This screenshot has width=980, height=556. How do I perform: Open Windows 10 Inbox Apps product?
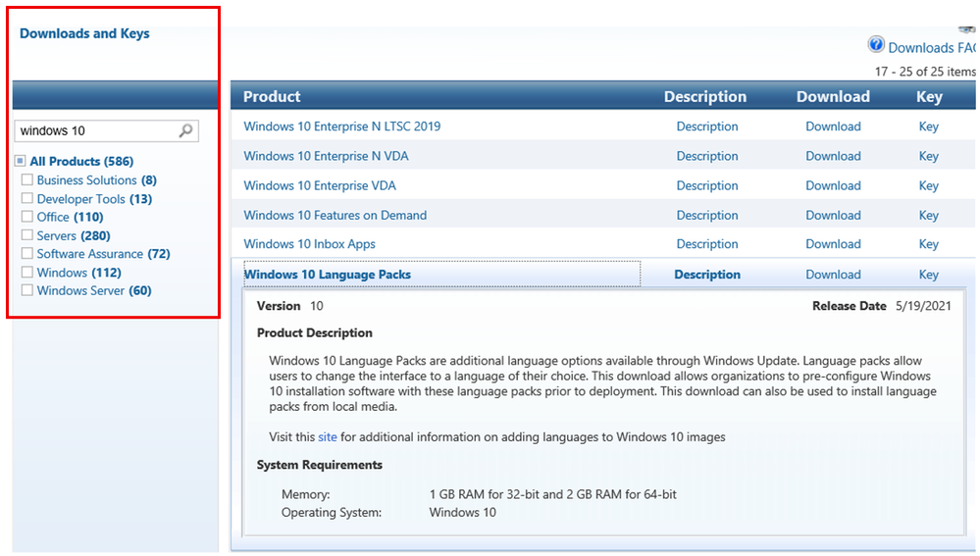click(x=309, y=243)
